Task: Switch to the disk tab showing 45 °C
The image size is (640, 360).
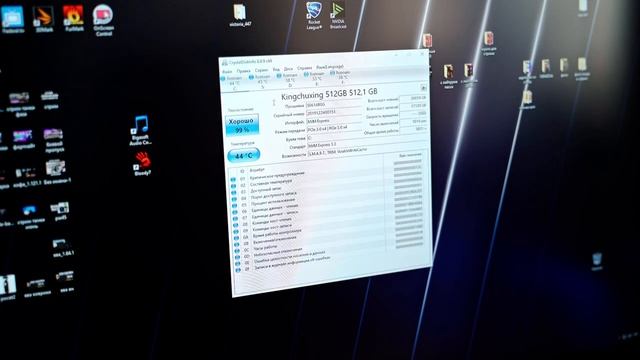Action: click(261, 80)
